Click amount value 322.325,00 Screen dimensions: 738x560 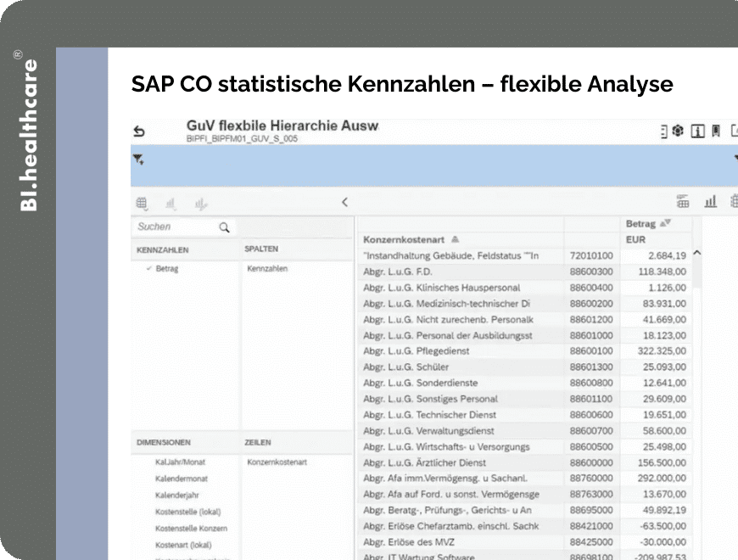662,351
